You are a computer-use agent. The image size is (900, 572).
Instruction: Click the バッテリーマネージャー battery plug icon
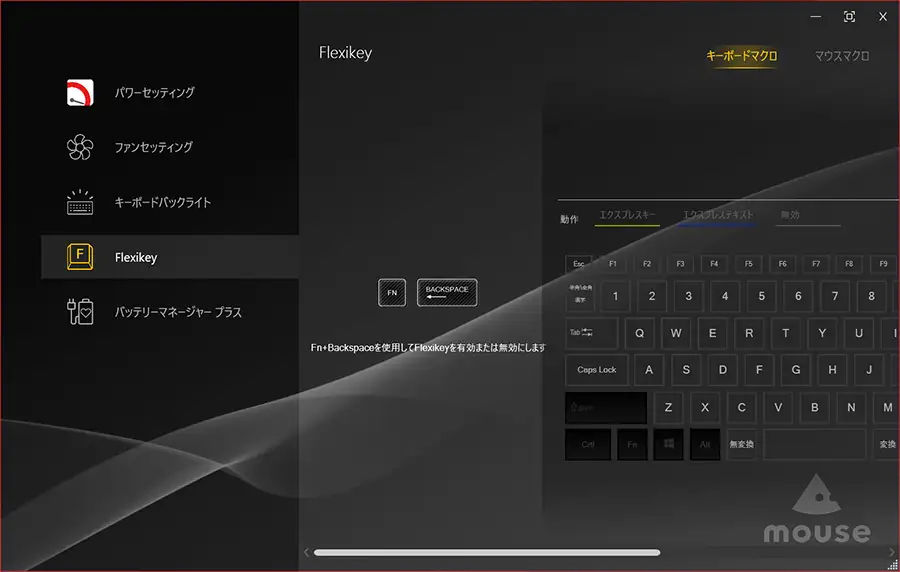(x=80, y=312)
